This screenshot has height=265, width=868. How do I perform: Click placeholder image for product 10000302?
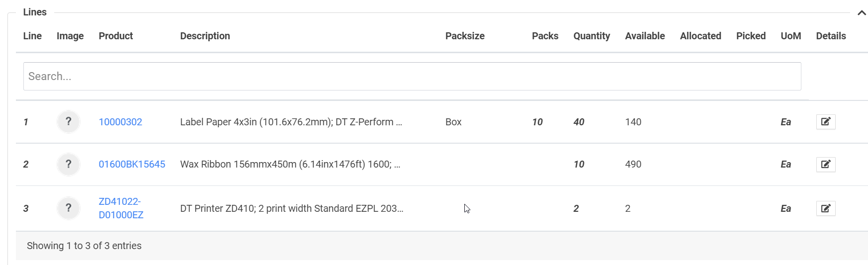pyautogui.click(x=69, y=122)
